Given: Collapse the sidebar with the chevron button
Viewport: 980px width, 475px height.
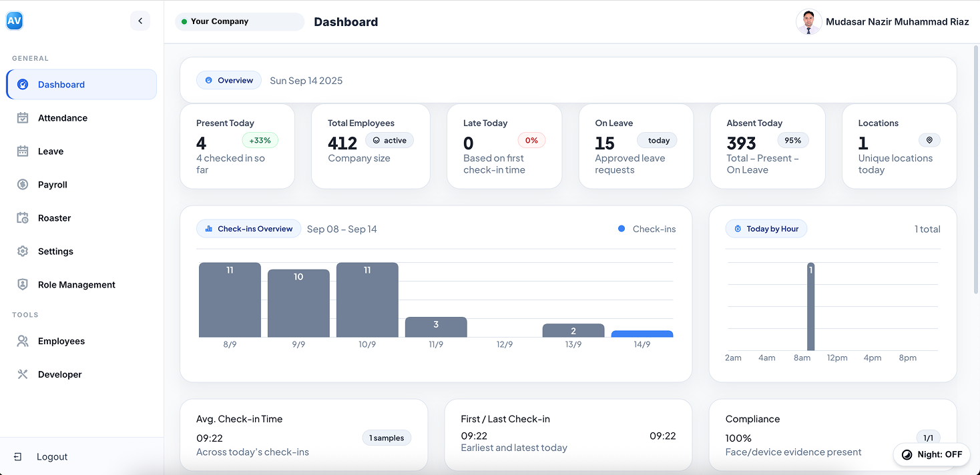Looking at the screenshot, I should point(140,21).
